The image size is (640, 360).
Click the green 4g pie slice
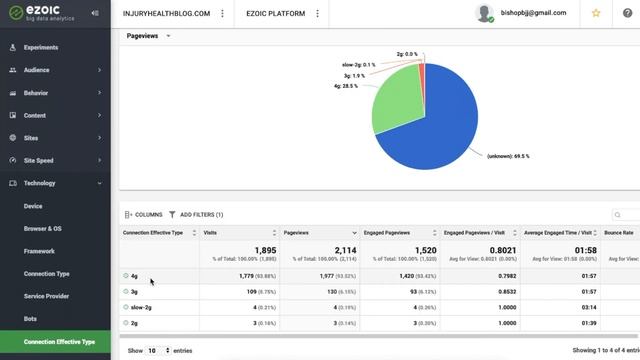point(397,100)
